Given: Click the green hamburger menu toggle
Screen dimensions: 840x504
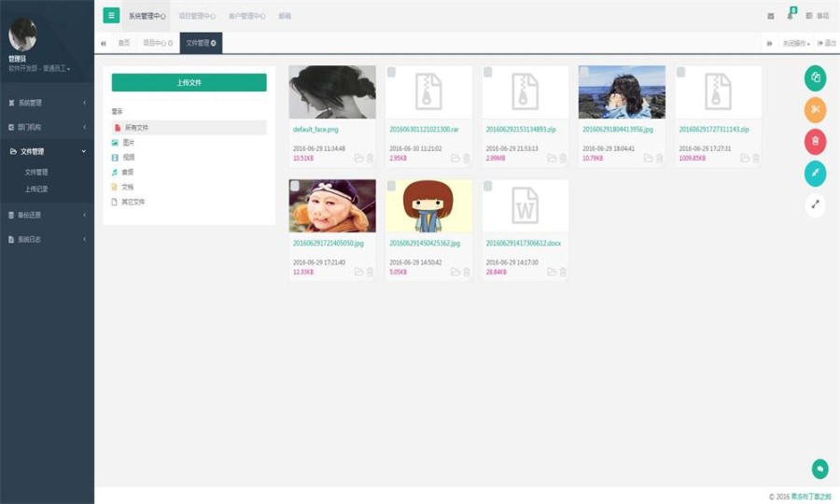Looking at the screenshot, I should (111, 16).
